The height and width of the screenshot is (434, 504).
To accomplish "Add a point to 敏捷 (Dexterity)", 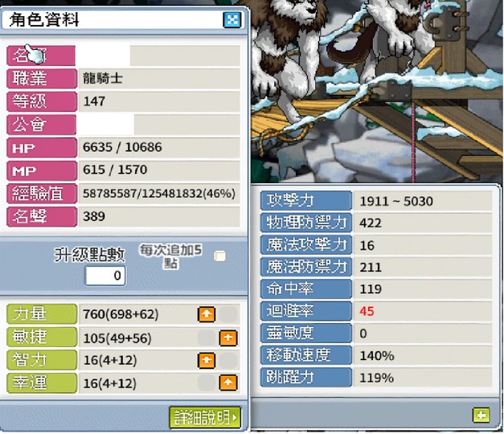I will (228, 338).
